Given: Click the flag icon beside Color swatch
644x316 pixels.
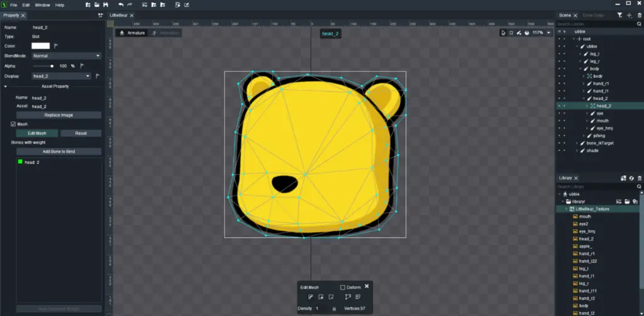Looking at the screenshot, I should coord(56,46).
